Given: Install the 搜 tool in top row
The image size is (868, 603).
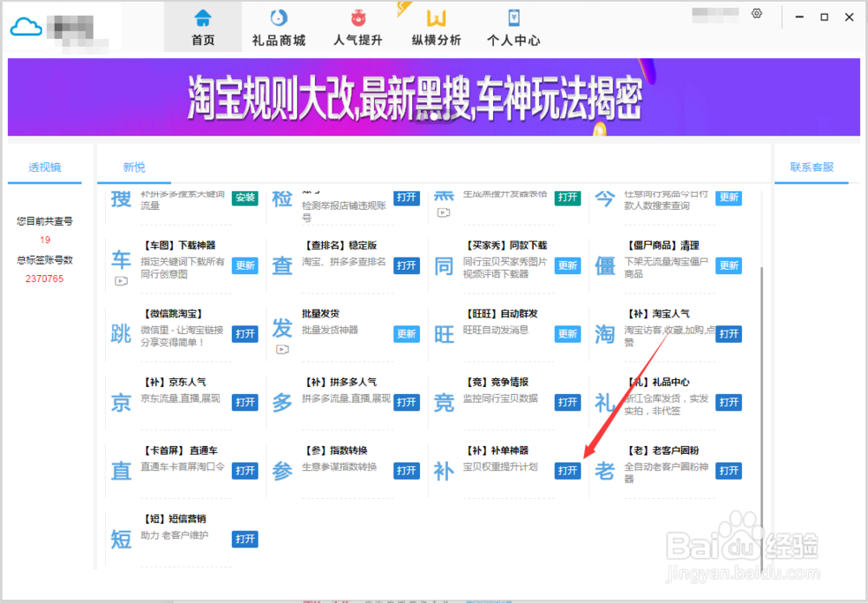Looking at the screenshot, I should 245,198.
